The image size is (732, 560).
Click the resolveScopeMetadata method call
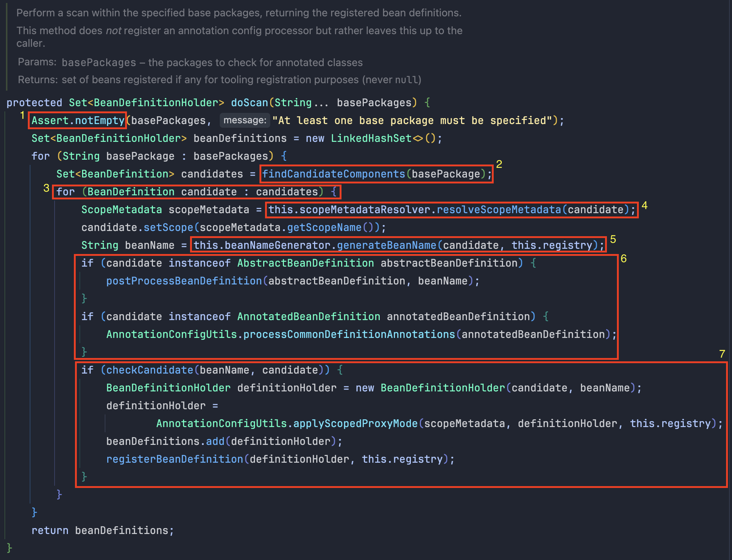(499, 209)
